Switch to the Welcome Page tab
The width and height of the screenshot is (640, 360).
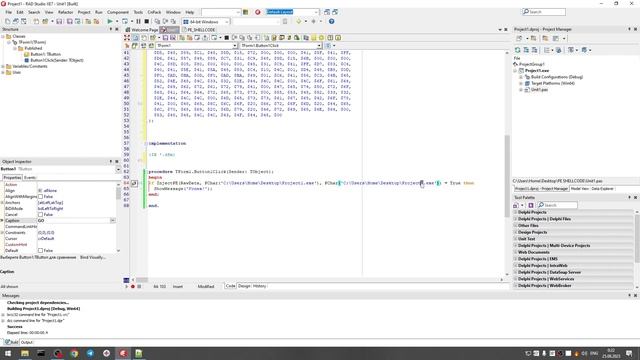click(141, 30)
